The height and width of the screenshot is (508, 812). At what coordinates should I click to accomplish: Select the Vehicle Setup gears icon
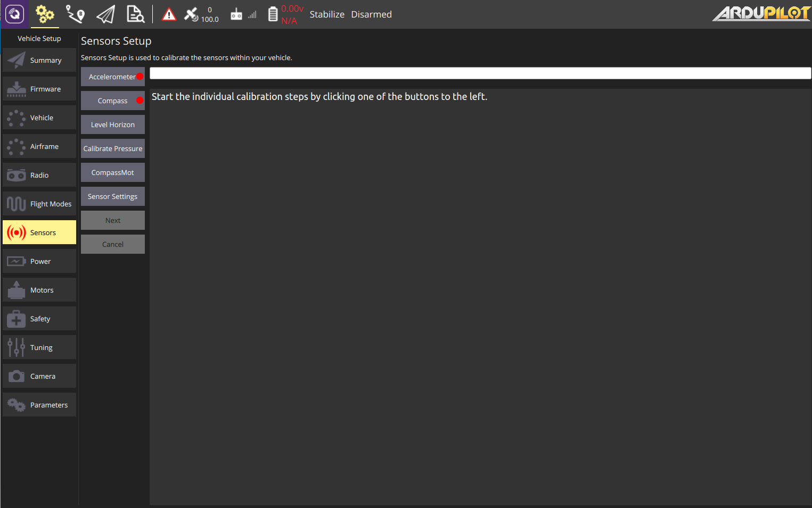click(45, 14)
